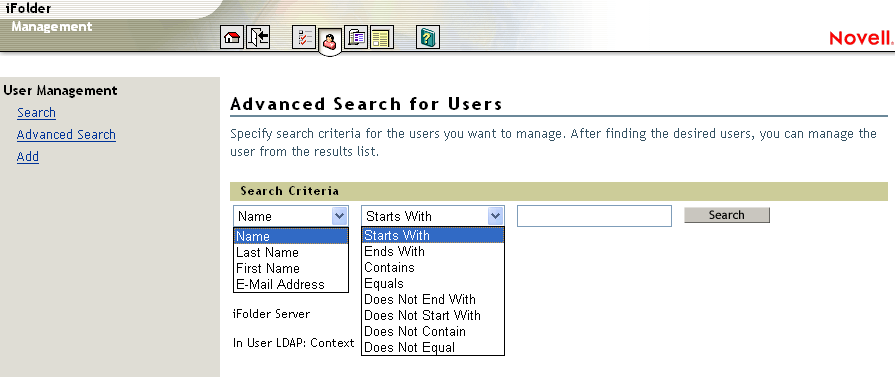
Task: Open the server management computer icon
Action: tap(357, 38)
